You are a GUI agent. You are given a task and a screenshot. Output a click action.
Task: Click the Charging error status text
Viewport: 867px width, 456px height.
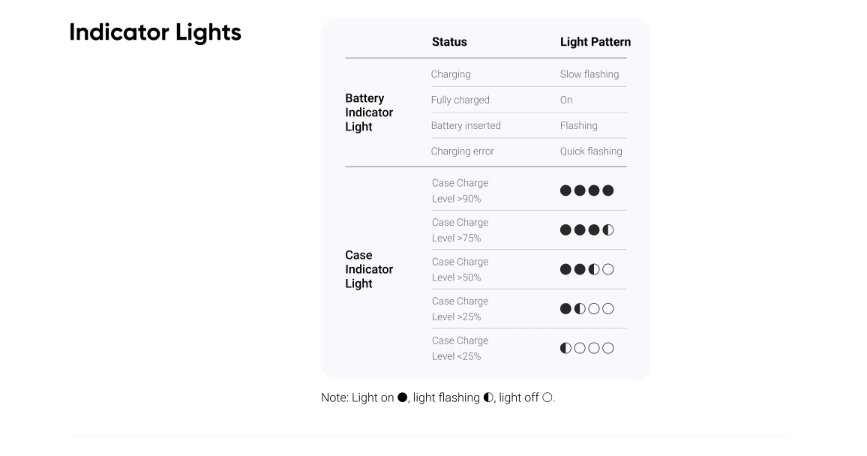click(x=462, y=151)
